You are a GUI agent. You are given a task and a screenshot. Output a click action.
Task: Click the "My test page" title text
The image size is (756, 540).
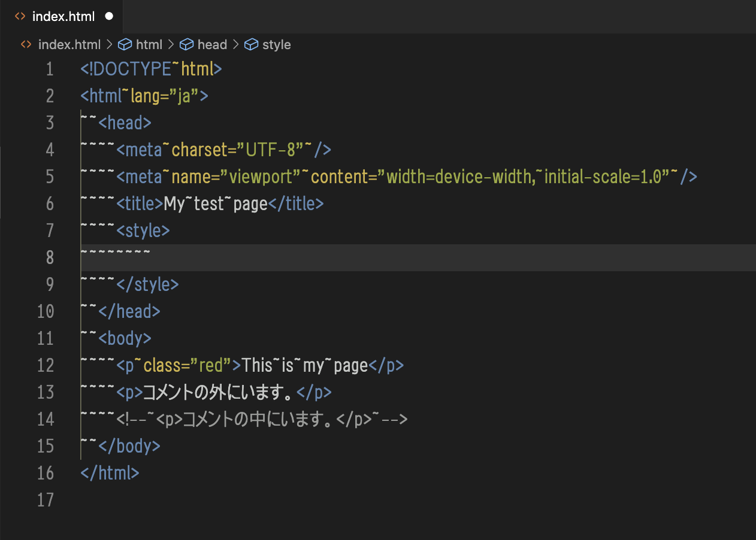215,204
